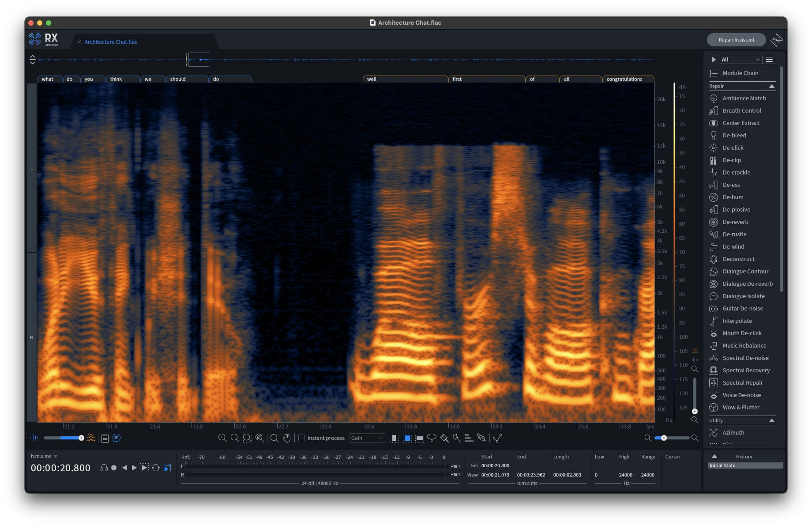The height and width of the screenshot is (526, 812).
Task: Open the Repair Assistant
Action: click(736, 40)
